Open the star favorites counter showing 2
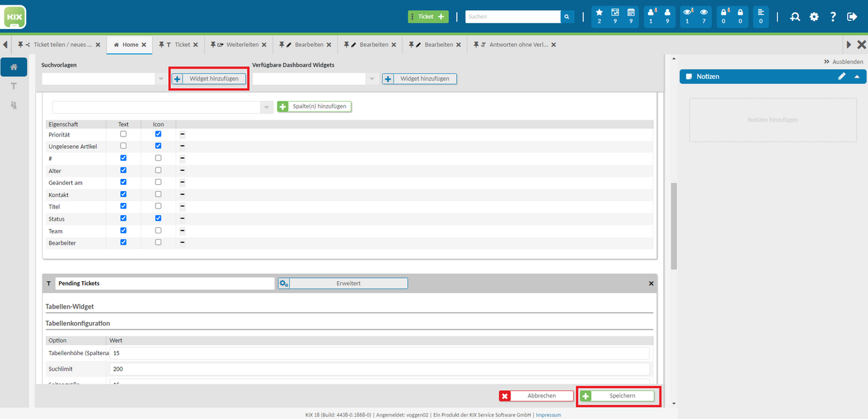 (599, 16)
